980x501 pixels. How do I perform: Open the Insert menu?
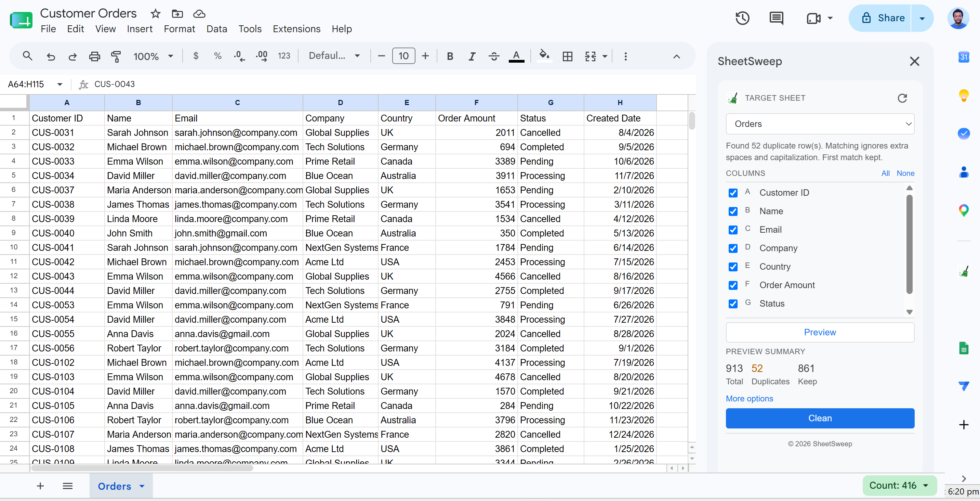[139, 29]
